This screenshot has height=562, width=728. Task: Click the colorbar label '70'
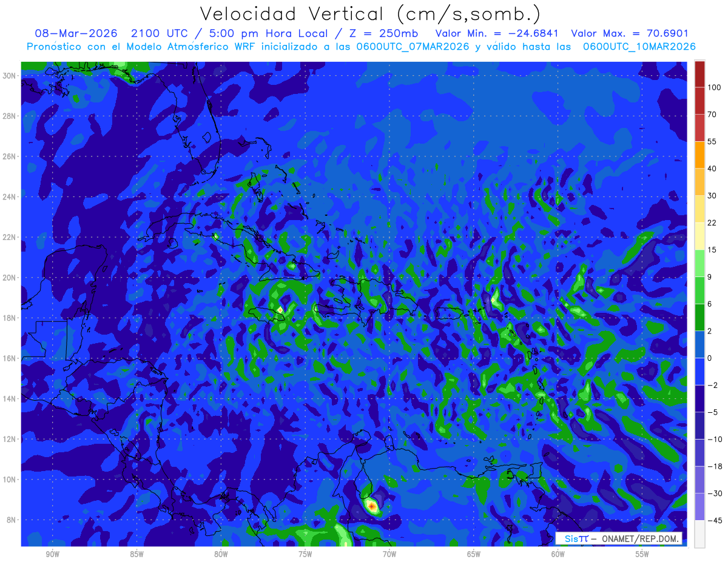coord(712,115)
